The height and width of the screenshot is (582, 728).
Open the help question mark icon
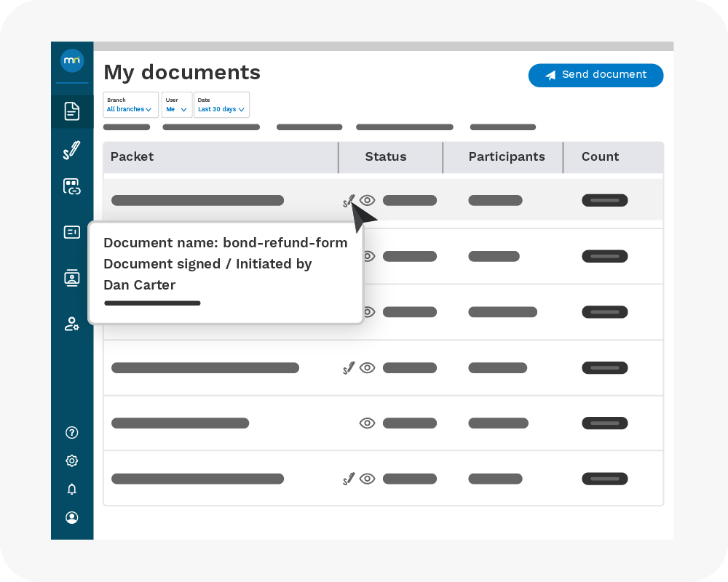coord(72,433)
